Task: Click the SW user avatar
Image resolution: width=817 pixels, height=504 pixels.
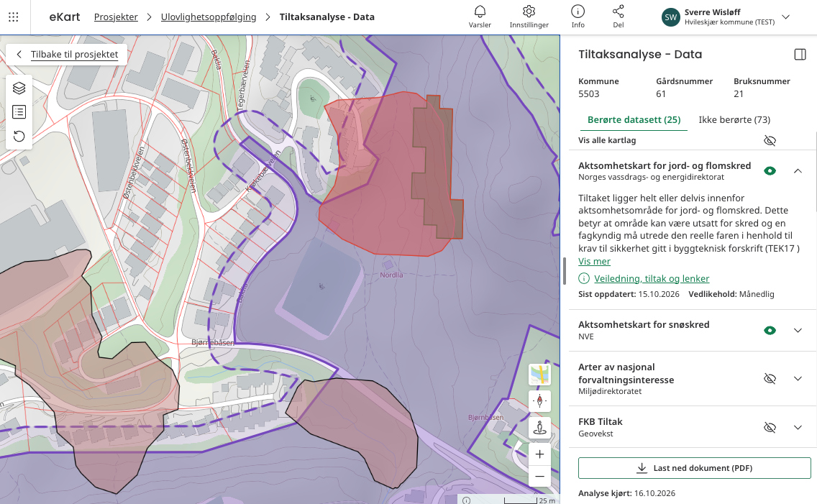Action: point(670,17)
